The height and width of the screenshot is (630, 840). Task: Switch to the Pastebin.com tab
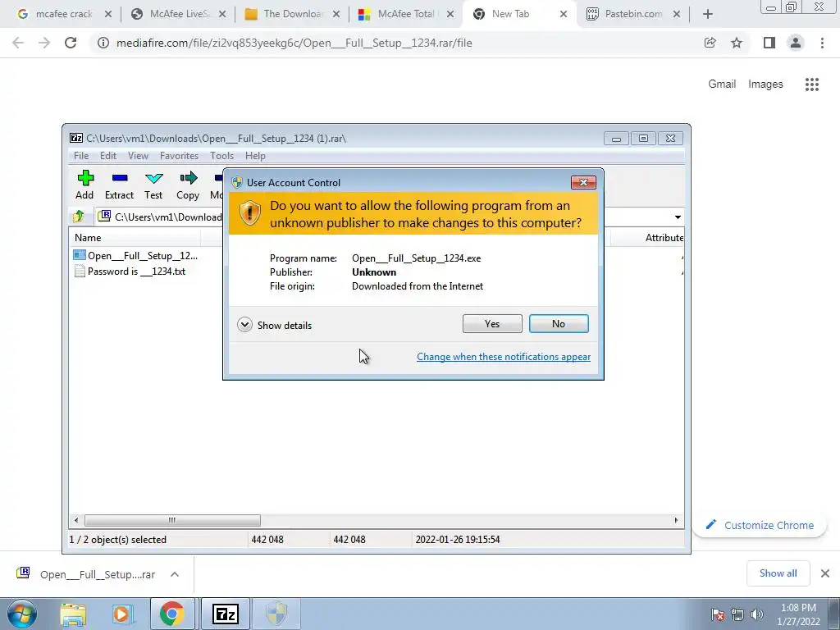point(633,15)
